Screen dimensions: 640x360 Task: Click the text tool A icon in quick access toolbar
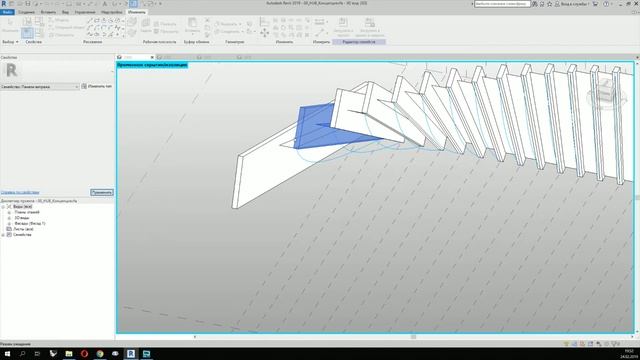(104, 4)
